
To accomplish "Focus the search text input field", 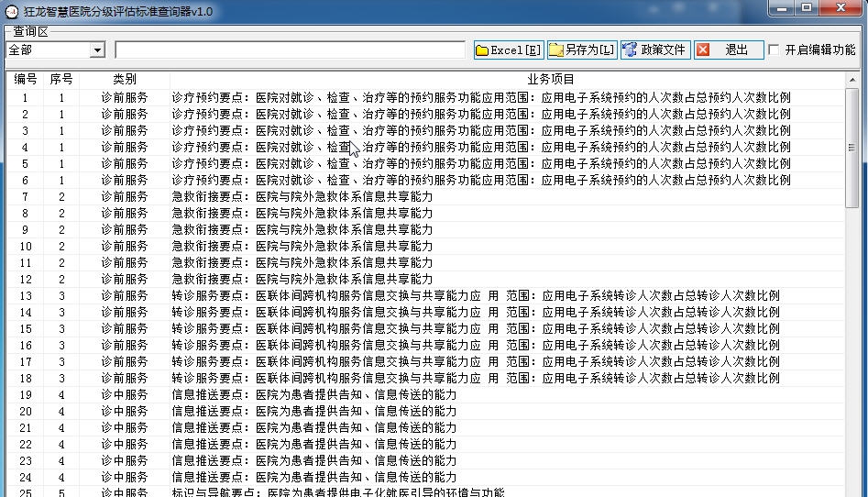I will [290, 50].
